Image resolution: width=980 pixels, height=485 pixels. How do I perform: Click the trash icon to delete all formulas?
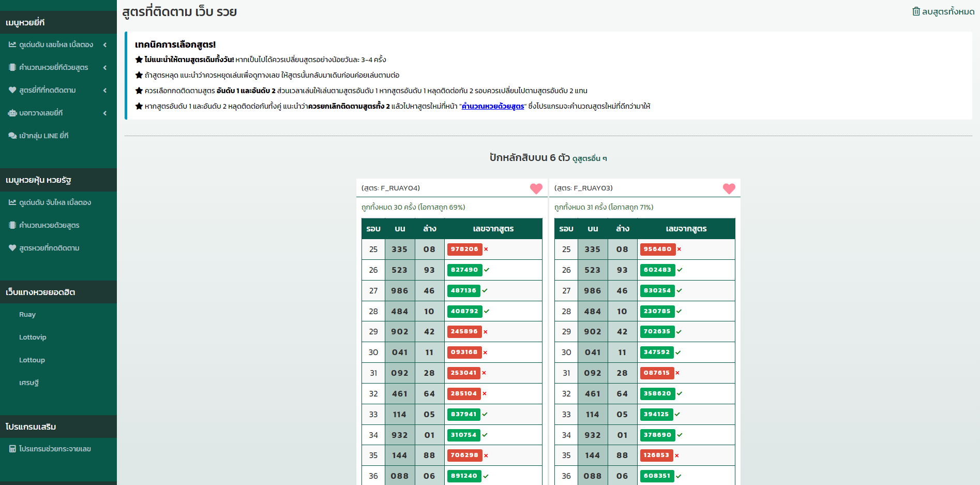coord(916,11)
